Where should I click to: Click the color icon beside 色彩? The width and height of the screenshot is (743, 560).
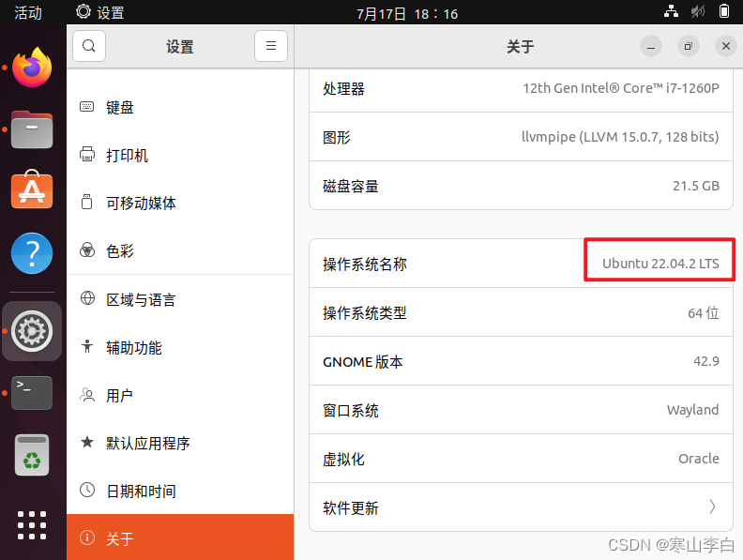[87, 250]
